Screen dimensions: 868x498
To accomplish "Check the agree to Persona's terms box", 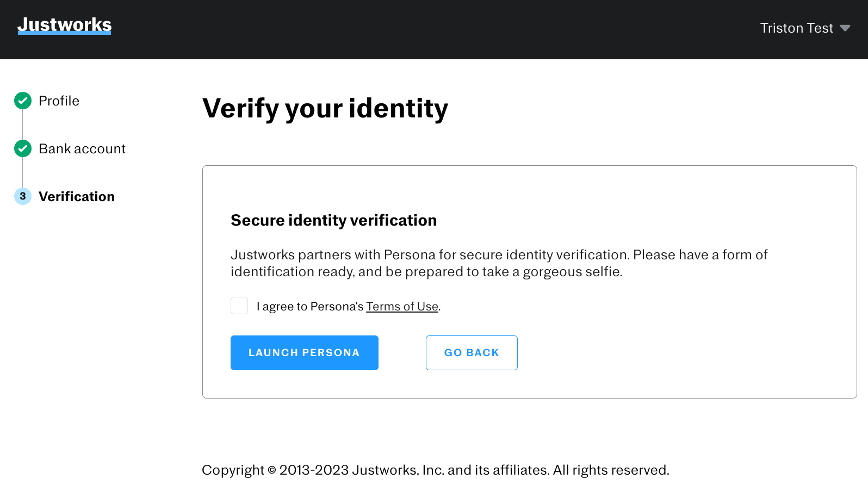I will click(239, 306).
